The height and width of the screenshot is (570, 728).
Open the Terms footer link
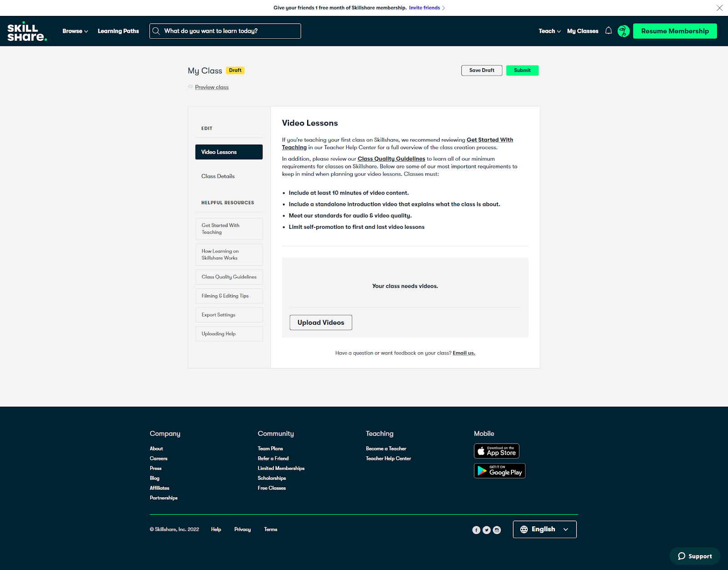(x=271, y=530)
